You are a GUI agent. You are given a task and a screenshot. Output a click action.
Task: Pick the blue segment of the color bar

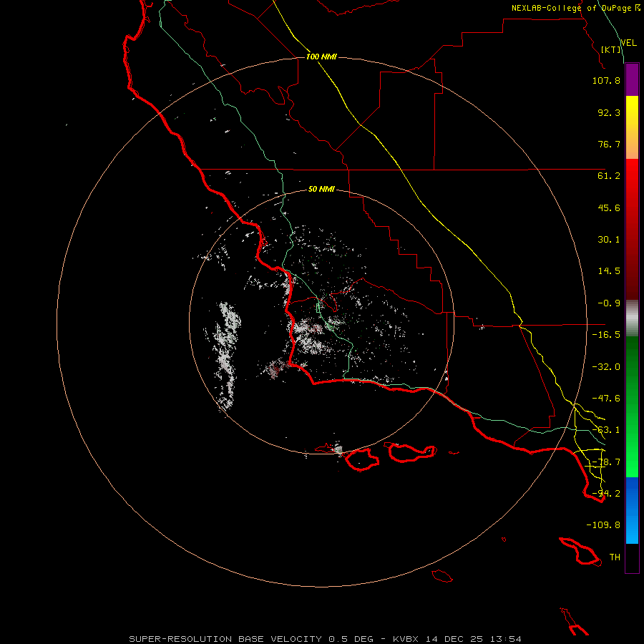tap(632, 510)
